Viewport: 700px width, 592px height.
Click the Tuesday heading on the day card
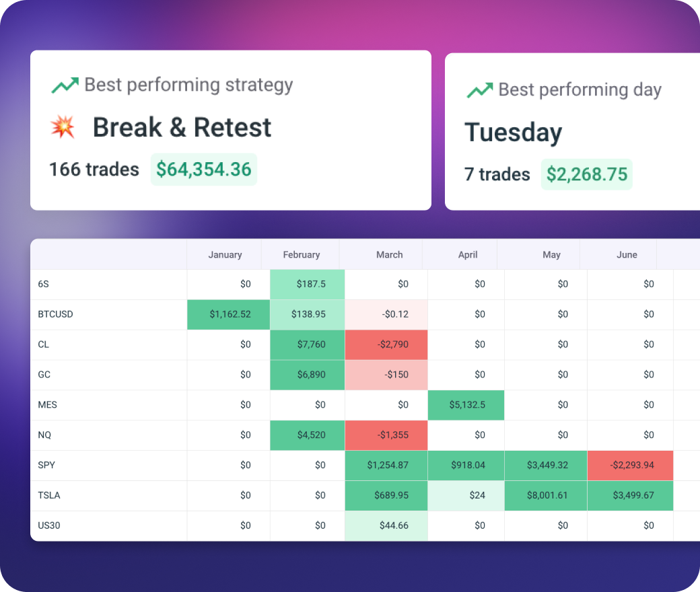[513, 133]
